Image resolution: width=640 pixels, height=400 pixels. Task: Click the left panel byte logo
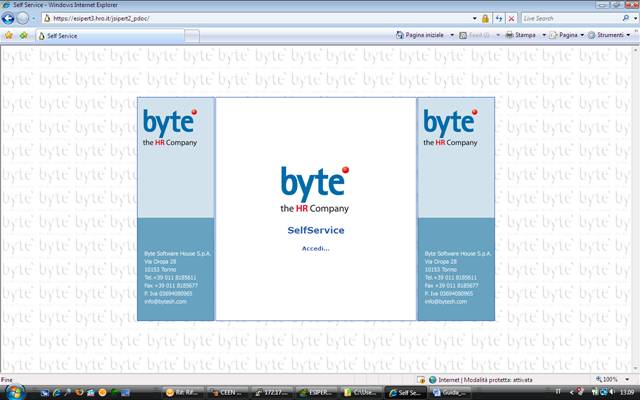click(x=170, y=127)
